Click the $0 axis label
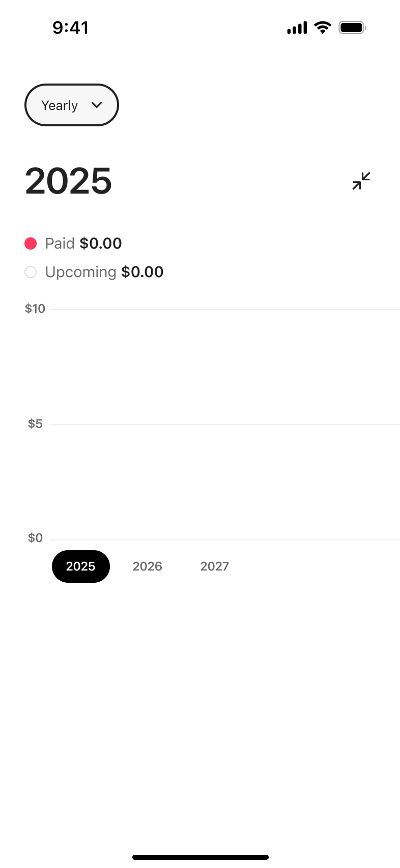 [x=35, y=538]
